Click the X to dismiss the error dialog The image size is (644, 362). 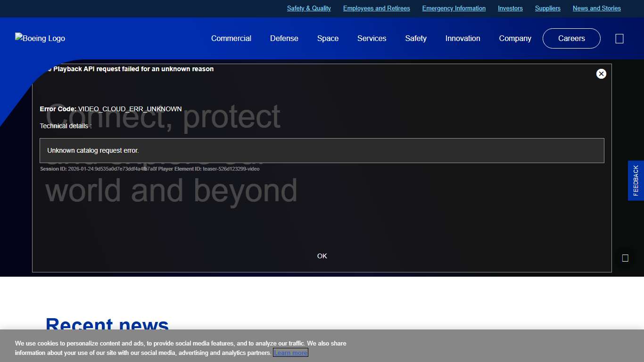tap(601, 74)
